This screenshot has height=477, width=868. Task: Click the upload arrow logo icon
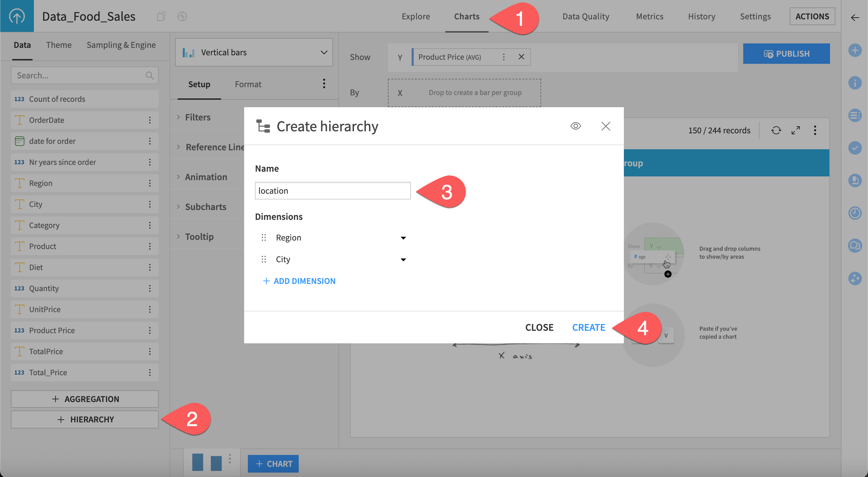click(17, 16)
